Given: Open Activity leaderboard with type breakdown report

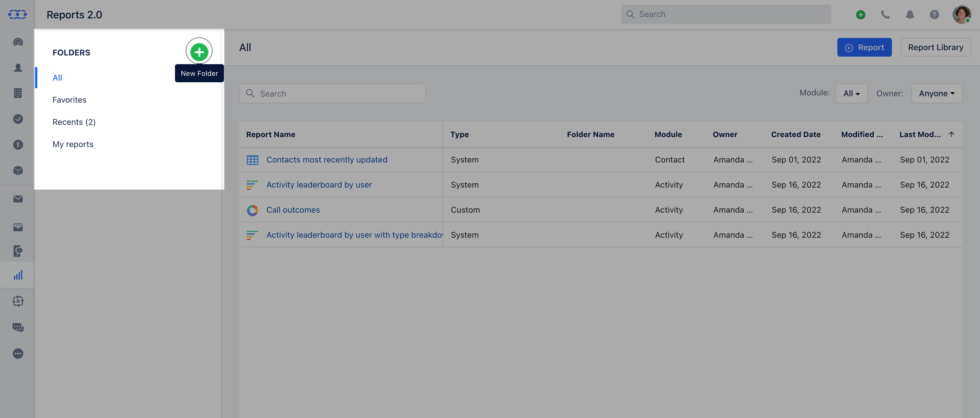Looking at the screenshot, I should click(355, 235).
